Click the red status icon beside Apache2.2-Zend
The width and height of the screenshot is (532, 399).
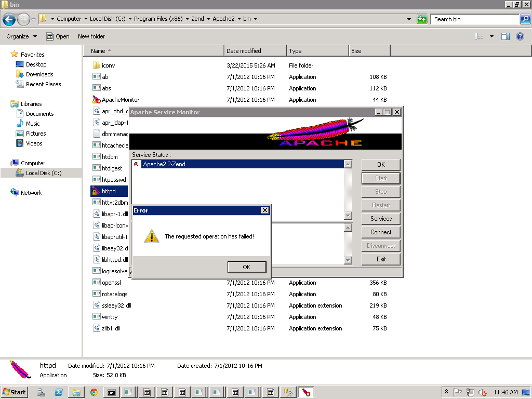click(136, 164)
